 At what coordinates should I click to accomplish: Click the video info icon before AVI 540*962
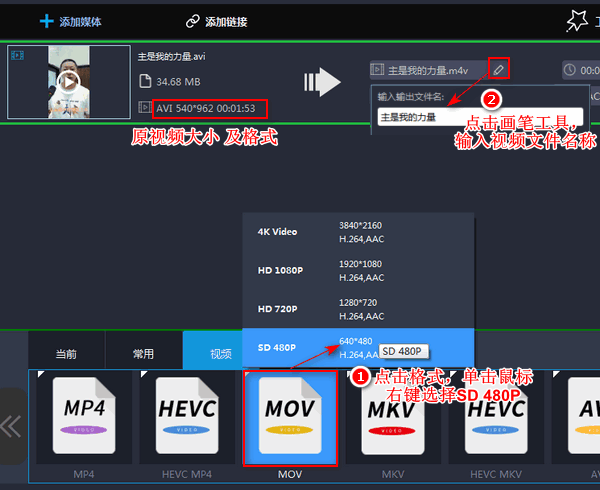tap(145, 107)
